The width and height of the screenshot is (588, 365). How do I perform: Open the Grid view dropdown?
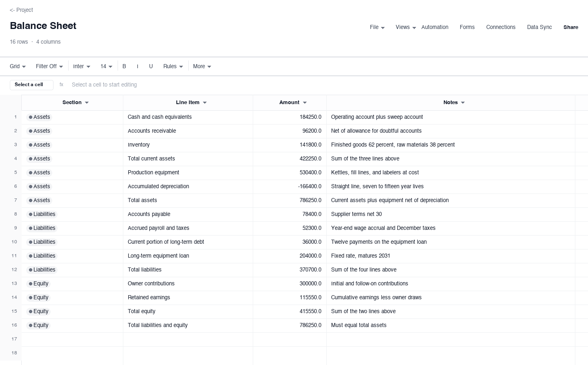[x=18, y=66]
